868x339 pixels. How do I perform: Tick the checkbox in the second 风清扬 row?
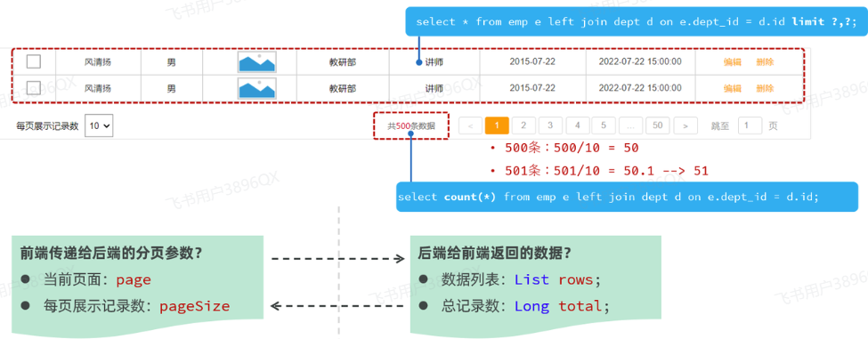(34, 87)
